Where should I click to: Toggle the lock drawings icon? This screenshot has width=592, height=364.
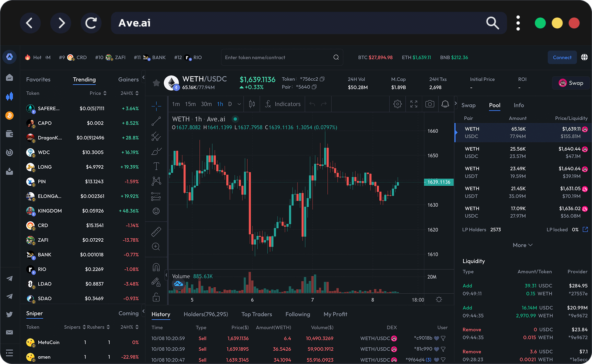[156, 297]
